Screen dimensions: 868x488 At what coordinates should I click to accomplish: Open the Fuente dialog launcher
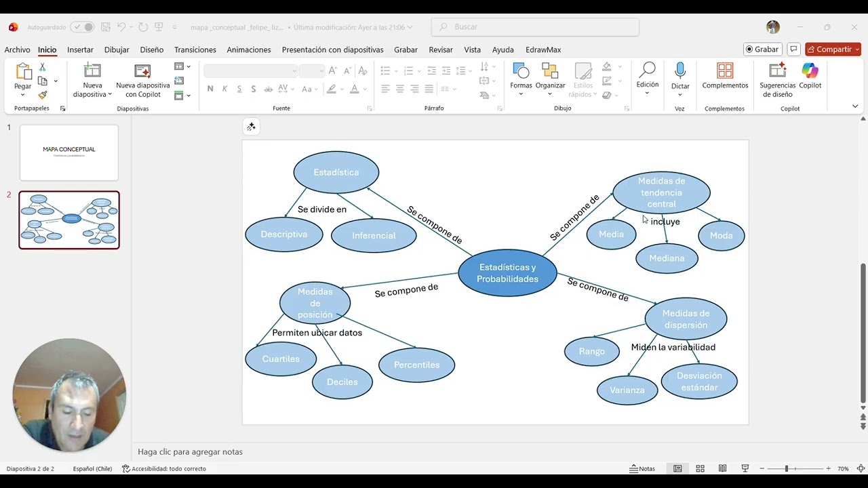pyautogui.click(x=370, y=108)
